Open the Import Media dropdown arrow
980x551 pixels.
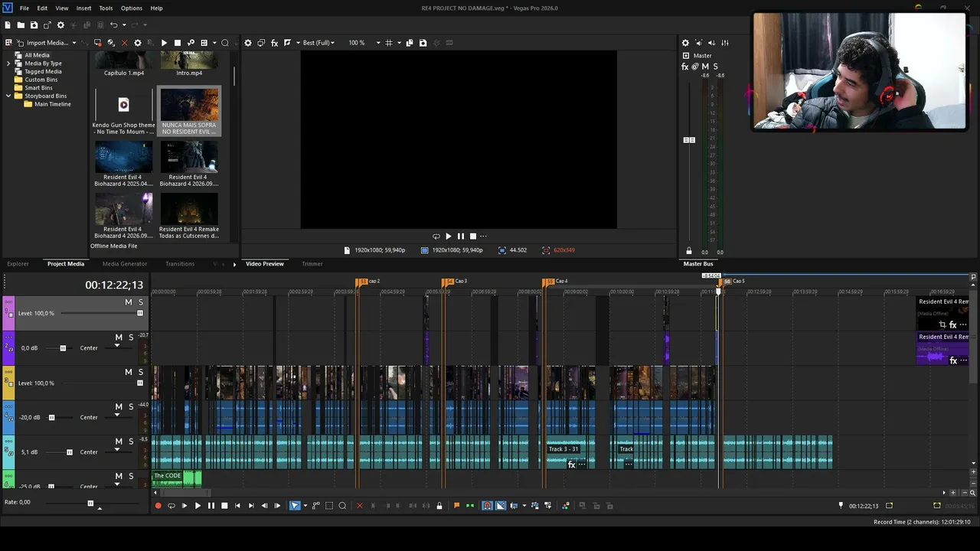pyautogui.click(x=74, y=43)
